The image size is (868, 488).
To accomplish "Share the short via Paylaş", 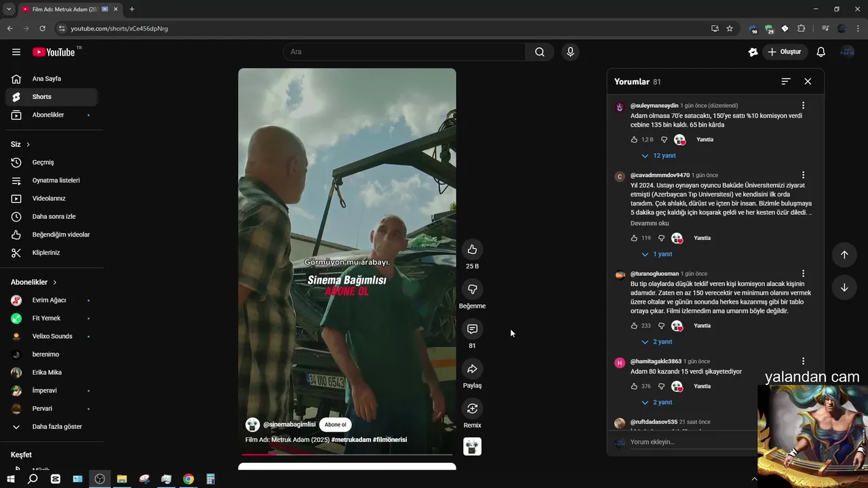I will [x=472, y=369].
